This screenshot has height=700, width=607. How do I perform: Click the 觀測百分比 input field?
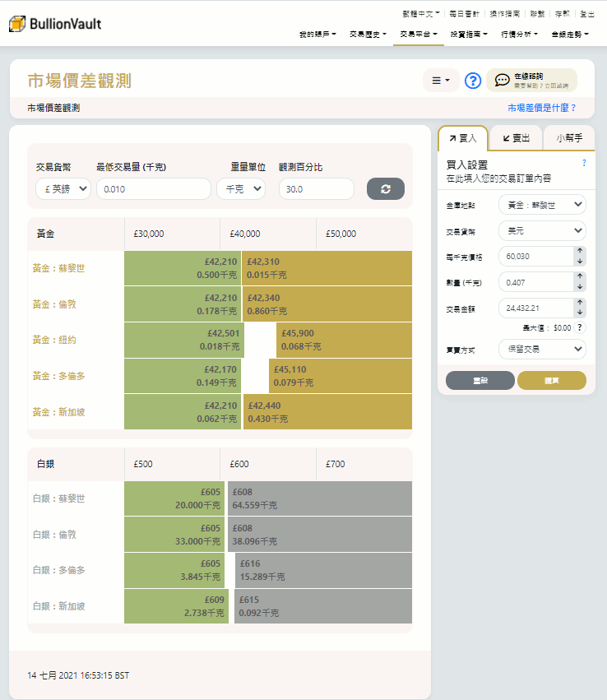[x=316, y=189]
